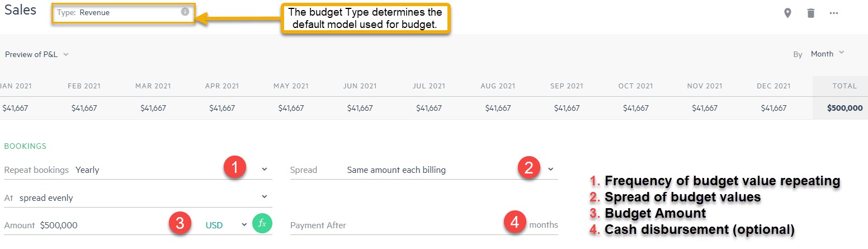
Task: Click the Sales budget title
Action: pyautogui.click(x=20, y=11)
